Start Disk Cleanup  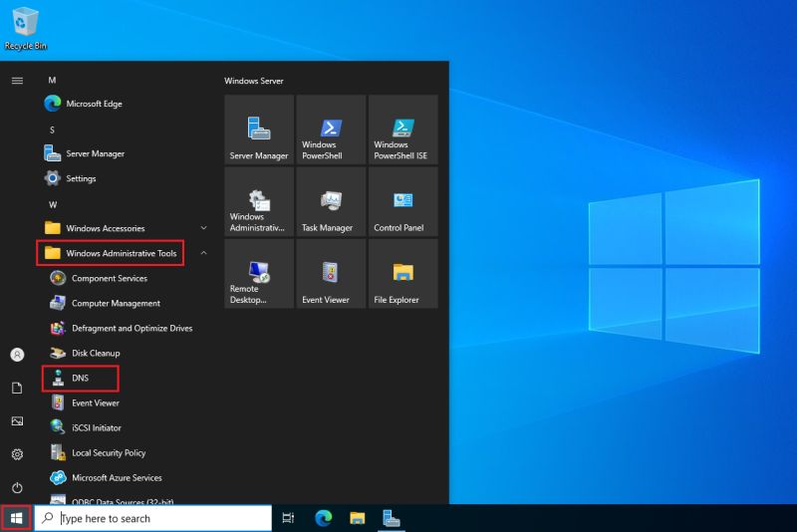85,353
